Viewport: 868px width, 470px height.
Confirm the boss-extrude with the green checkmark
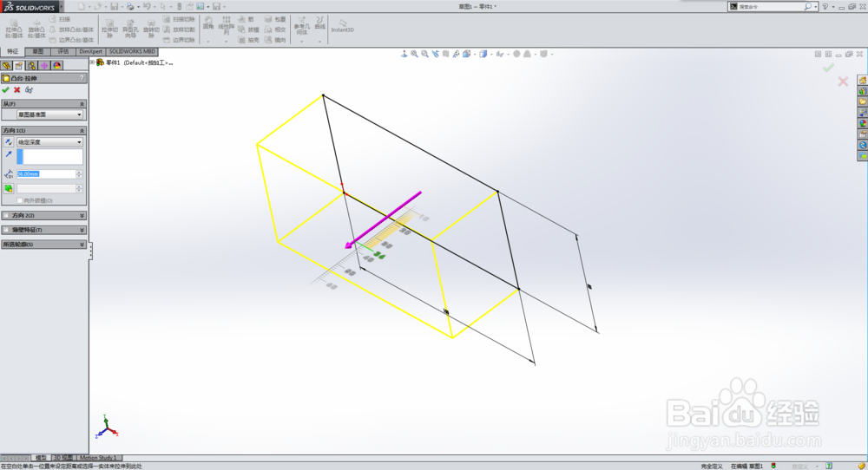[x=5, y=90]
